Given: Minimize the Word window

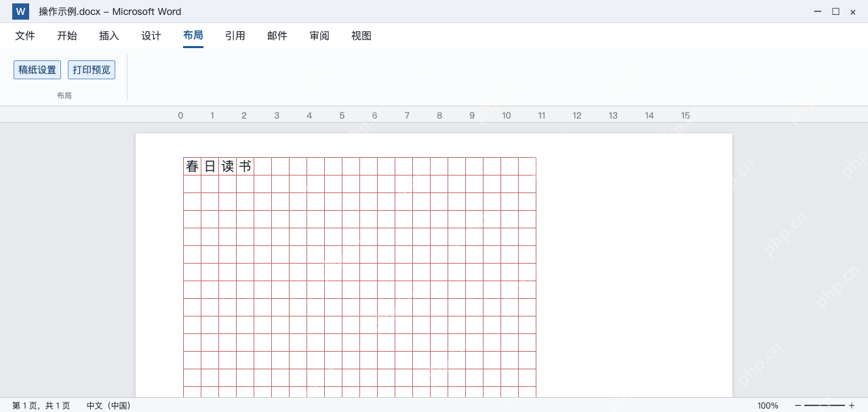Looking at the screenshot, I should (x=818, y=12).
